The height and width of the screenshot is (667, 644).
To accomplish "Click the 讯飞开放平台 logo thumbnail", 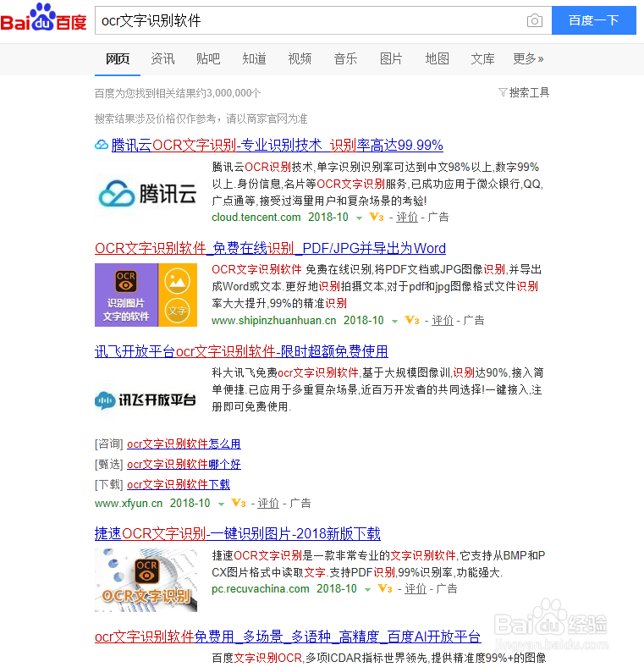I will (x=146, y=400).
